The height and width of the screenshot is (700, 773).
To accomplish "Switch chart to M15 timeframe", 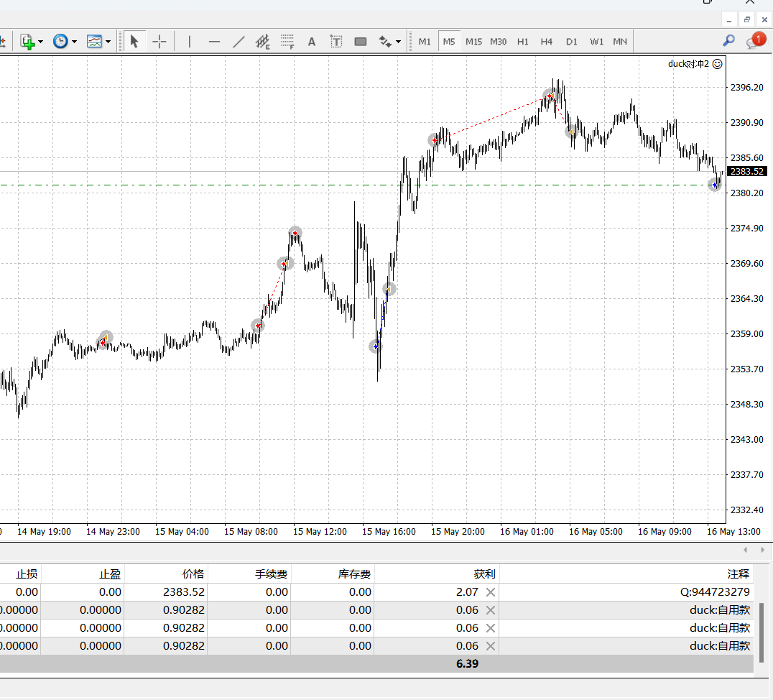I will coord(473,42).
